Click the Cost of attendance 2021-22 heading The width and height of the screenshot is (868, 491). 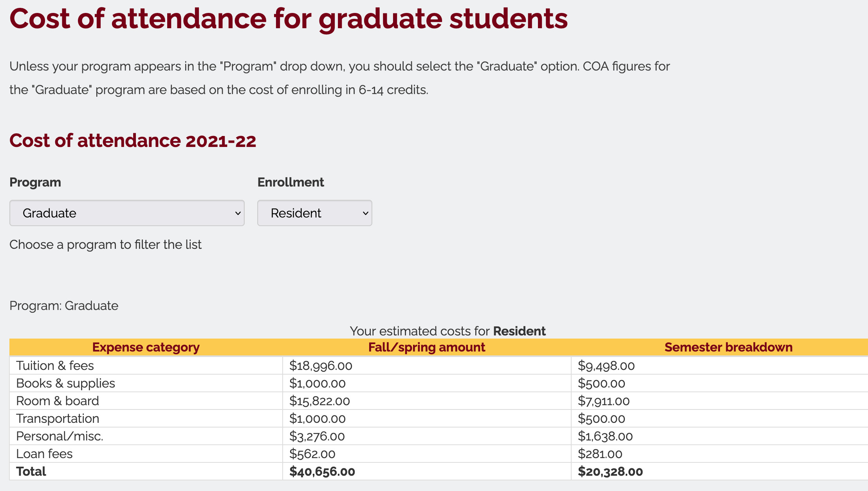pos(133,141)
